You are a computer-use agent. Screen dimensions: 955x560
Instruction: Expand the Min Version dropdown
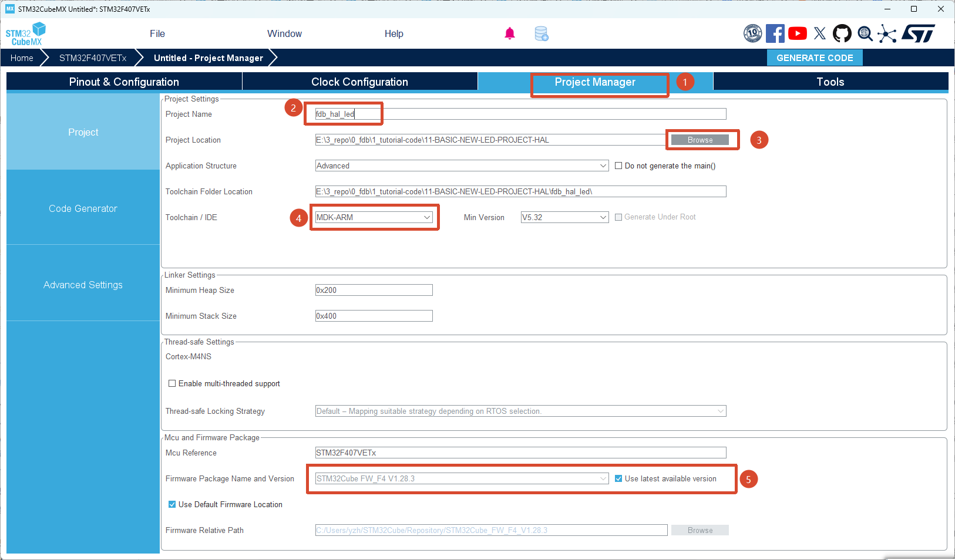tap(564, 217)
